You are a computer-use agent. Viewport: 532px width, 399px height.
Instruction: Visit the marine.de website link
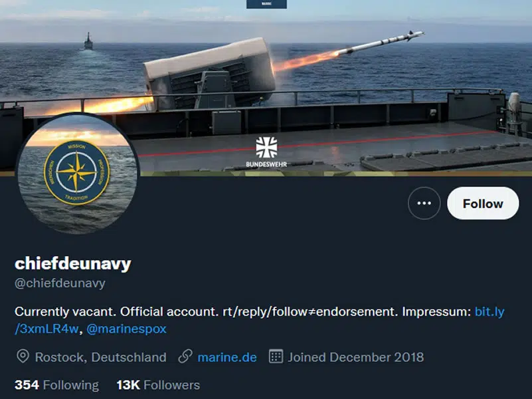pos(227,357)
